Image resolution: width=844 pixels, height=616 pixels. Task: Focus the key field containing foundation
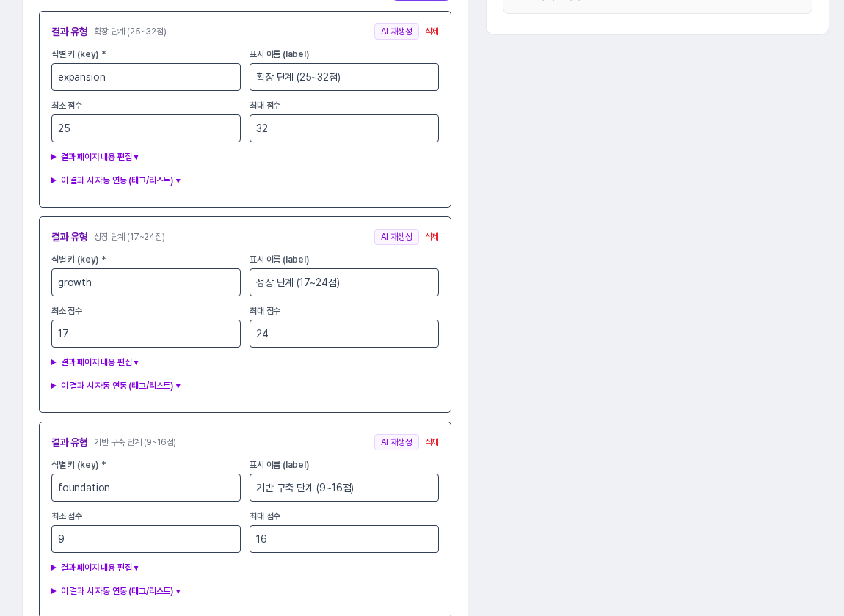146,488
